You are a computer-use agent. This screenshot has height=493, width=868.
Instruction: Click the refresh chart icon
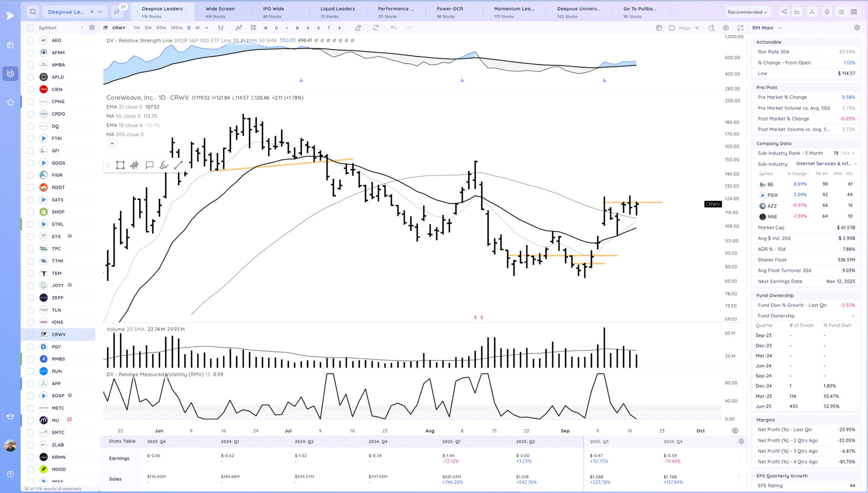[x=376, y=28]
